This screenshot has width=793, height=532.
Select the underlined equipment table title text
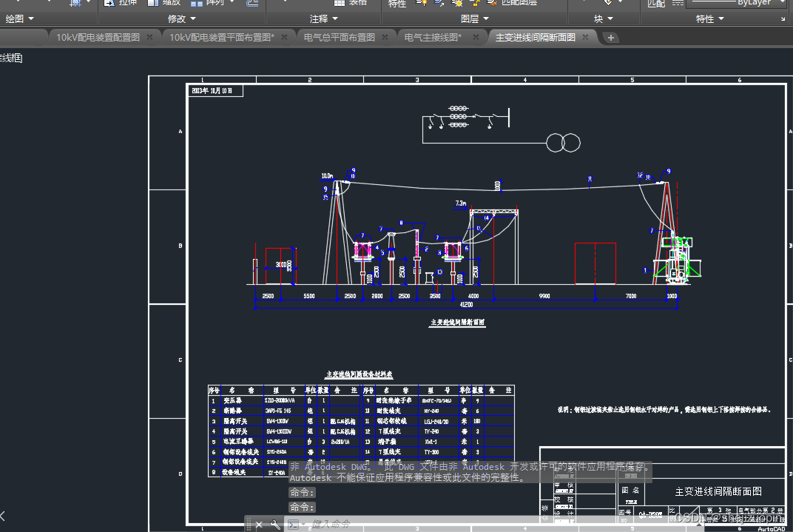pyautogui.click(x=359, y=374)
